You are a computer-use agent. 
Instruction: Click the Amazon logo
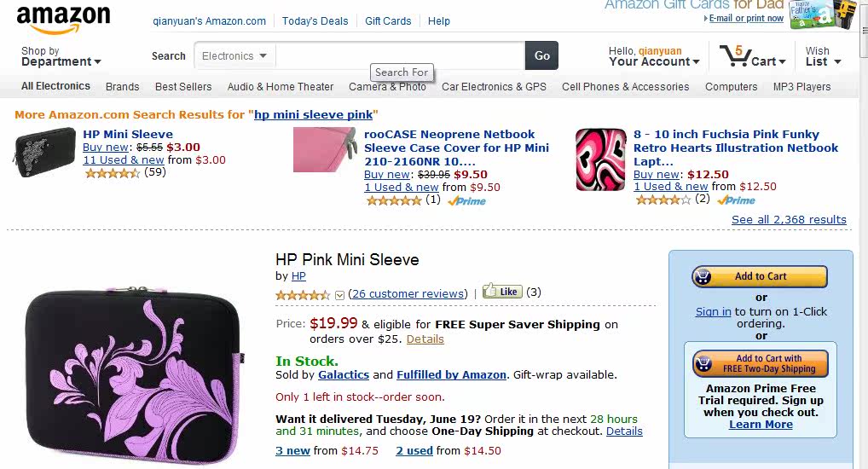(x=63, y=20)
